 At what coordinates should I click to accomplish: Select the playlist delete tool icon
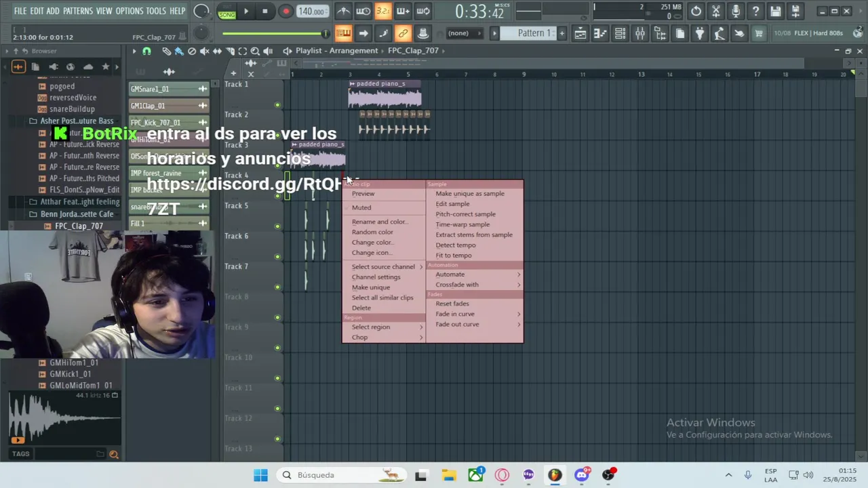coord(192,51)
